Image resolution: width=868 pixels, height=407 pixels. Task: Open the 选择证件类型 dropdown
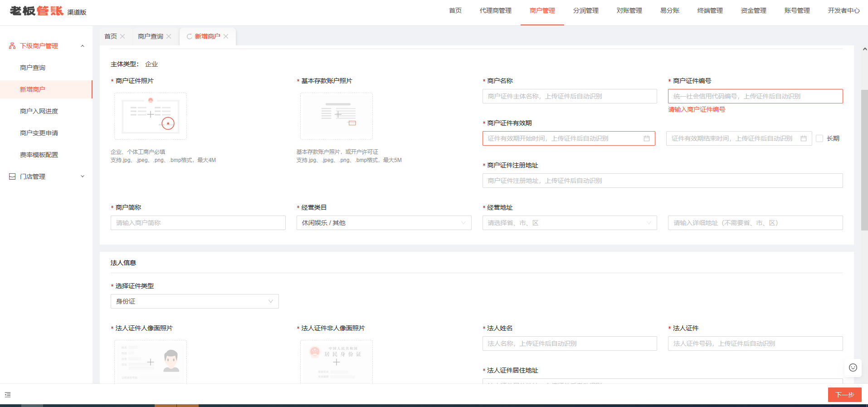coord(195,301)
